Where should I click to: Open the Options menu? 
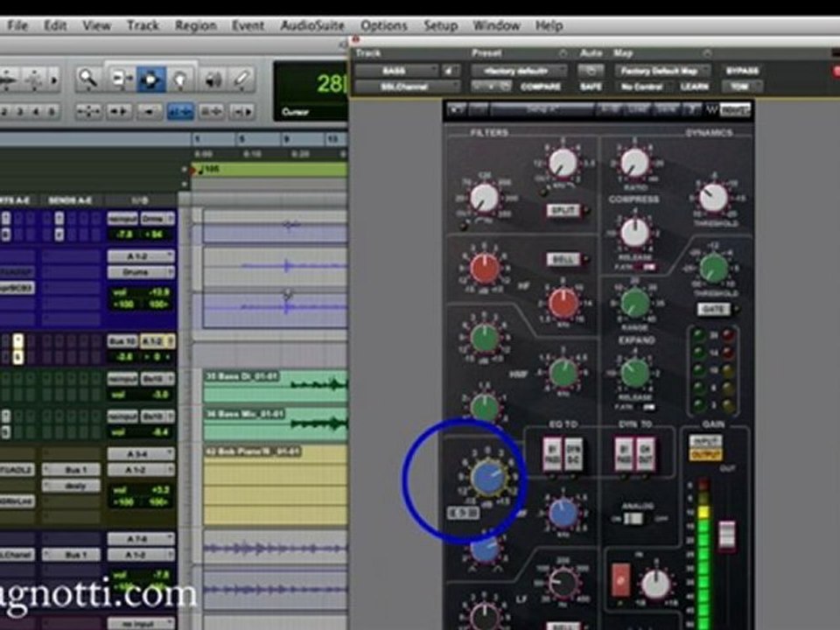[x=383, y=25]
